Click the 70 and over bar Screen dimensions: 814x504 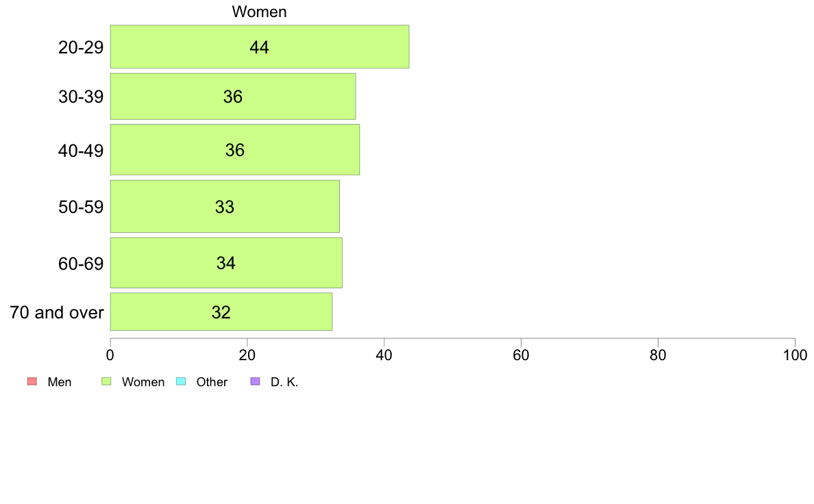[x=221, y=312]
